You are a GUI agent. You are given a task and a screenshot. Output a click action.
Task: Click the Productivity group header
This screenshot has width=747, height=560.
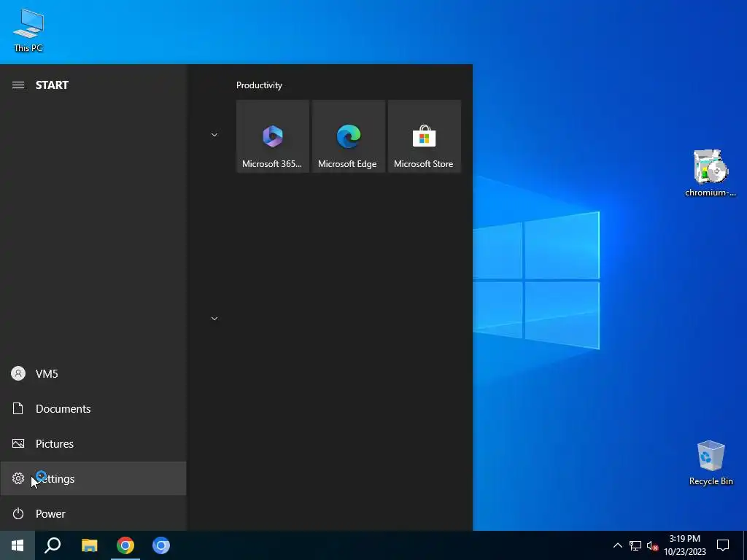[x=259, y=85]
